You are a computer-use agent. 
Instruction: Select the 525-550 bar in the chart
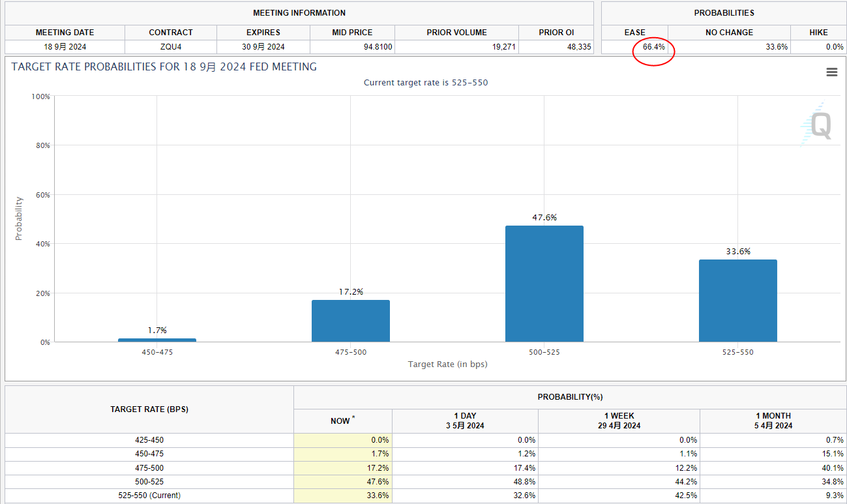(x=737, y=301)
